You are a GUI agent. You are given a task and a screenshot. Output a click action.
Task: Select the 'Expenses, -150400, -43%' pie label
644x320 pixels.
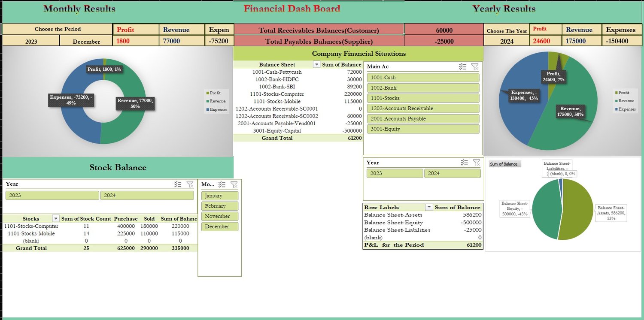[524, 95]
